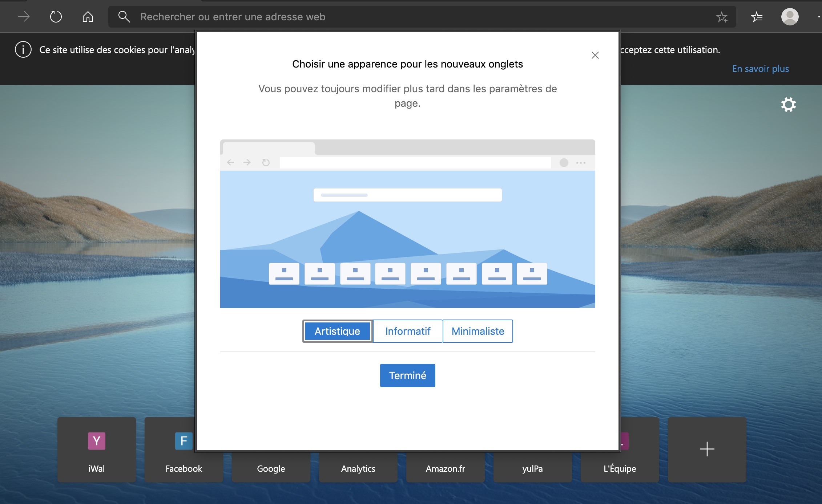822x504 pixels.
Task: Click the cookie notice info icon
Action: [23, 49]
